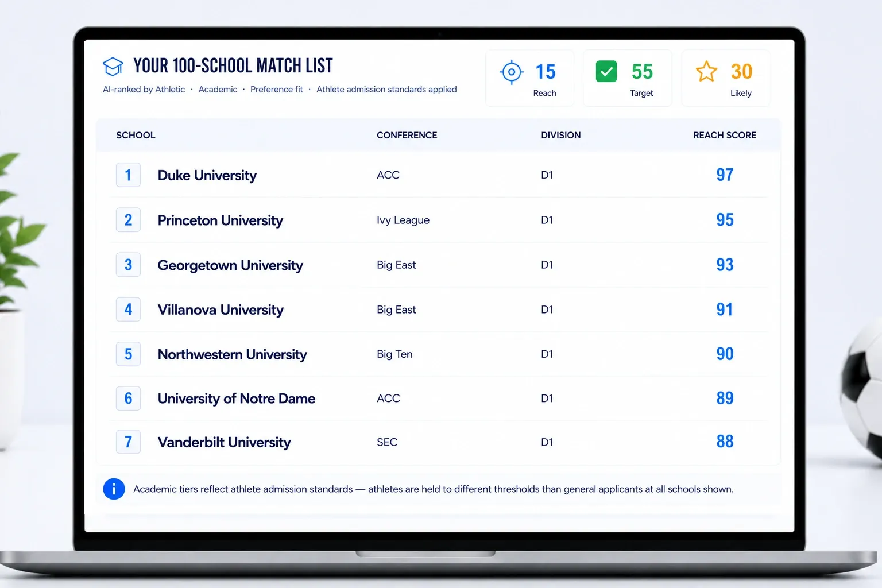
Task: Click the Likely star icon
Action: pyautogui.click(x=706, y=72)
